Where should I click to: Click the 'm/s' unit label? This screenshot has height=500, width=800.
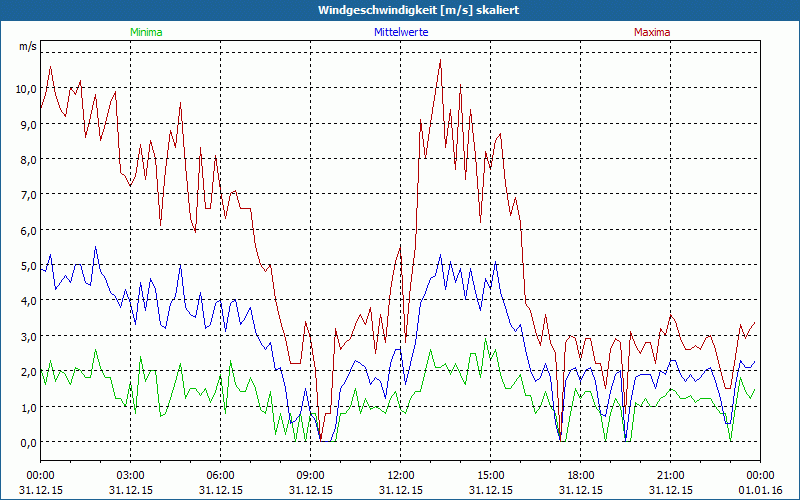(28, 46)
